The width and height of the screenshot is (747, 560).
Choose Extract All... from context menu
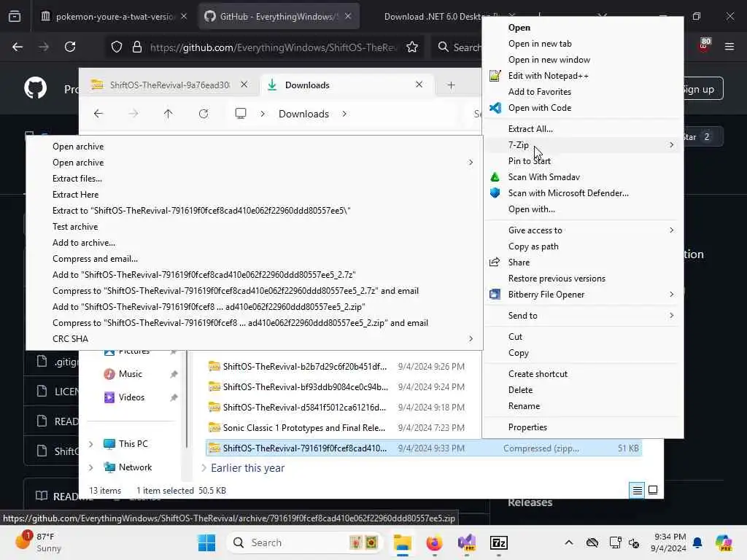(583, 128)
